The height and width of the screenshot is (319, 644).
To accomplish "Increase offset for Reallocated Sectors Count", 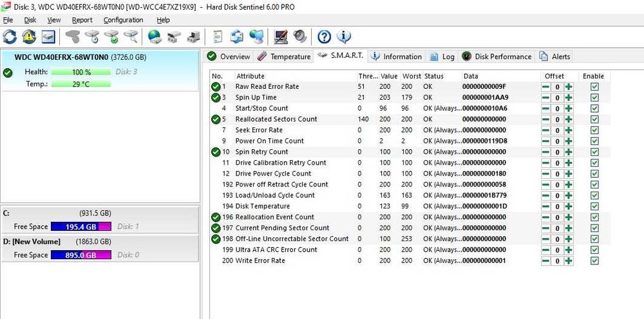I will click(x=569, y=120).
